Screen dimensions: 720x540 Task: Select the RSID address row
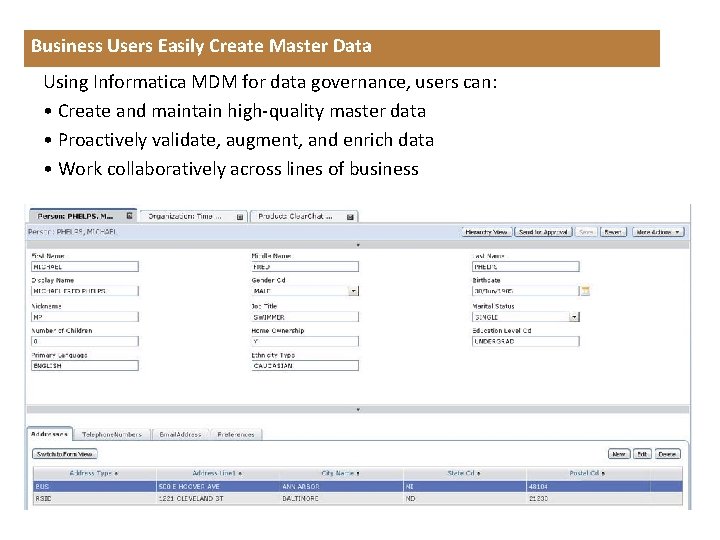[x=358, y=498]
